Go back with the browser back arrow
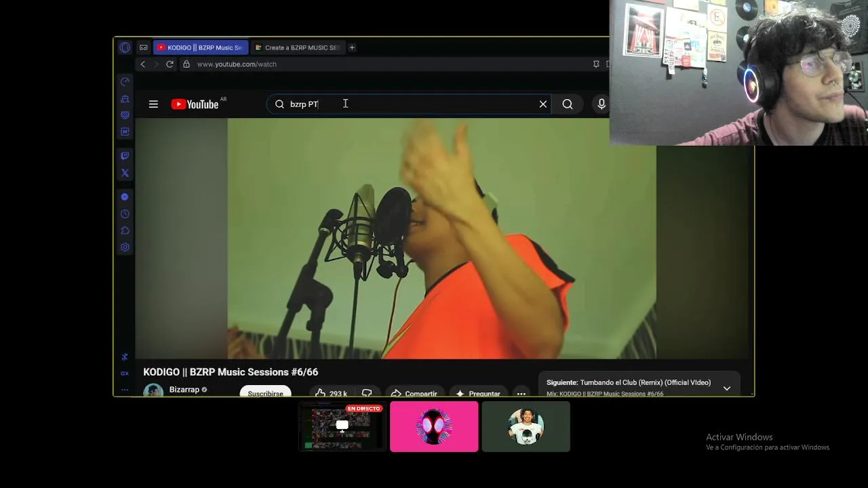 coord(142,64)
